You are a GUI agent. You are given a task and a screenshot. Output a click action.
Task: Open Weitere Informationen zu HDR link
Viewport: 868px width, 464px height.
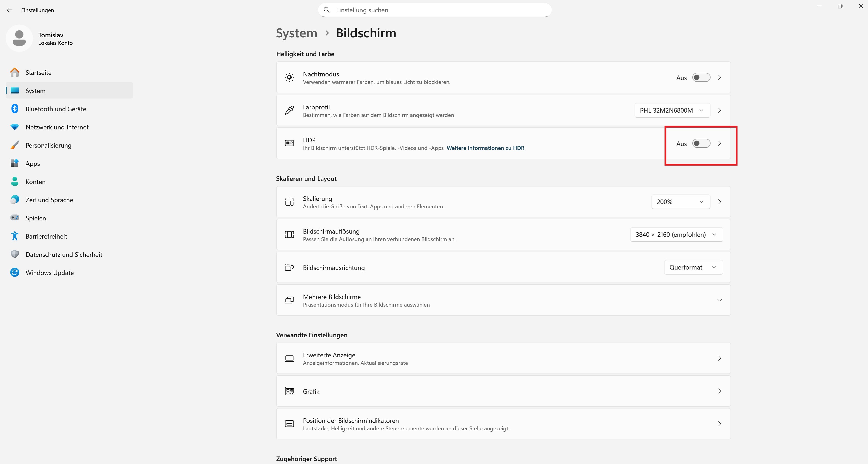[485, 148]
